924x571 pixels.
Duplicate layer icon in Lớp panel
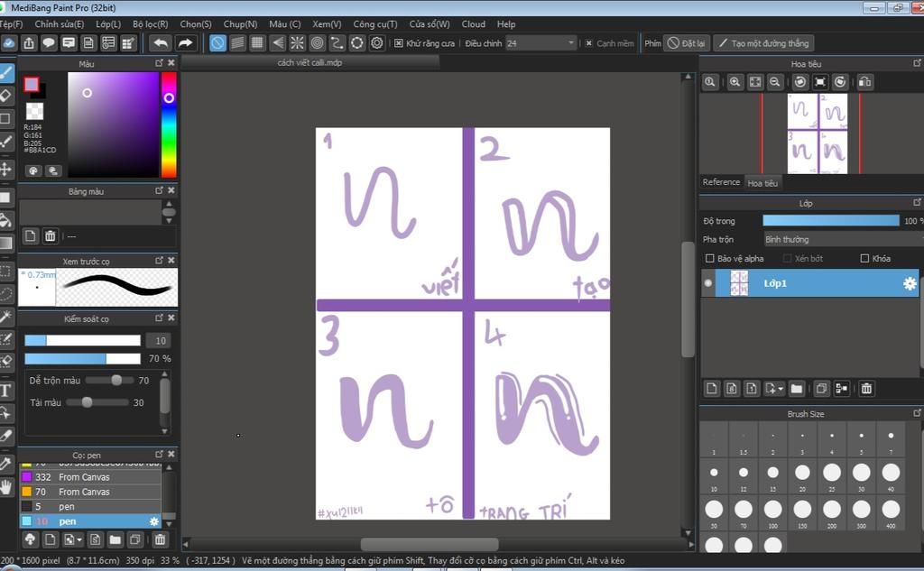(x=821, y=388)
